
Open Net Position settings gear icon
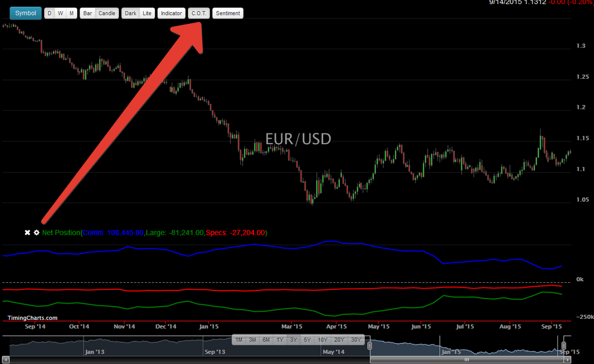point(36,232)
